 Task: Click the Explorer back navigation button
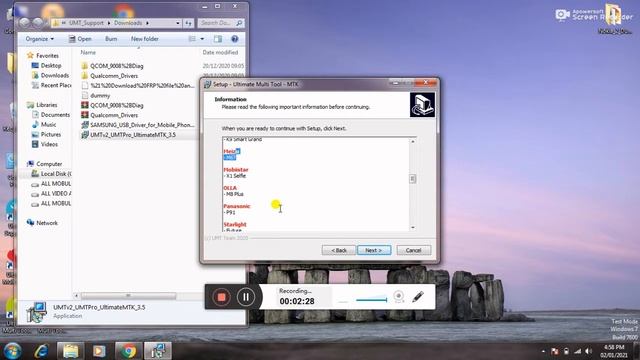click(x=24, y=23)
